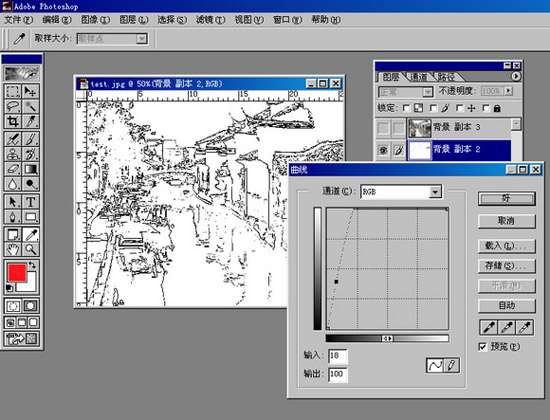Choose the curve point drawing mode
Screen dimensions: 550x420
point(435,365)
